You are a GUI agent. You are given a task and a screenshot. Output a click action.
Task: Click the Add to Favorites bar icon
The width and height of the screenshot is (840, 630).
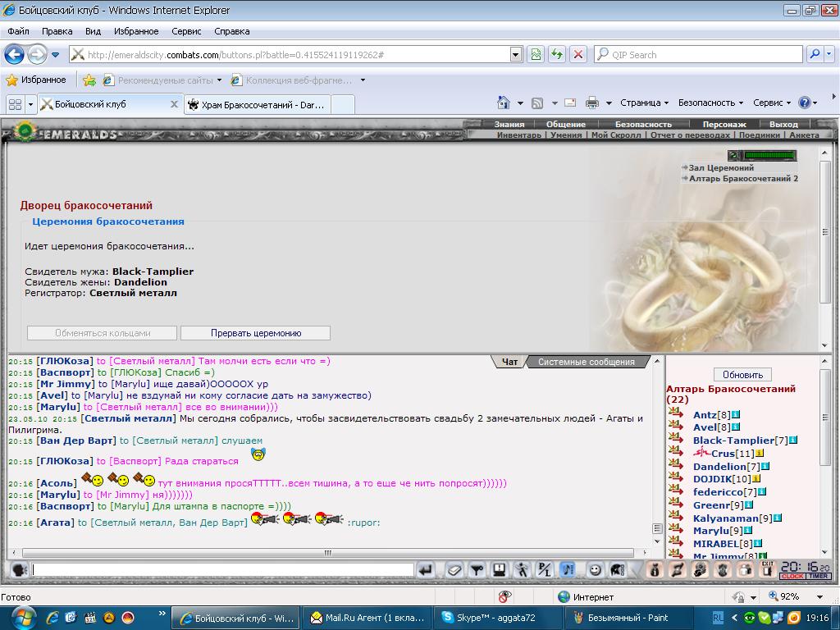pos(89,80)
